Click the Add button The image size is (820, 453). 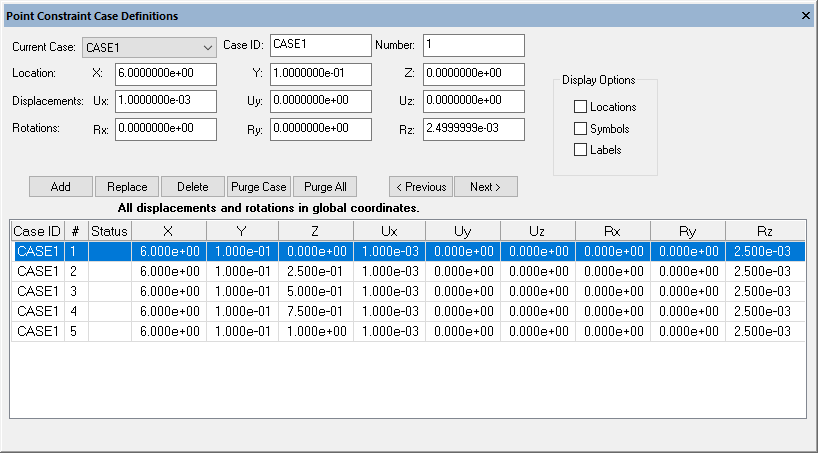coord(60,187)
